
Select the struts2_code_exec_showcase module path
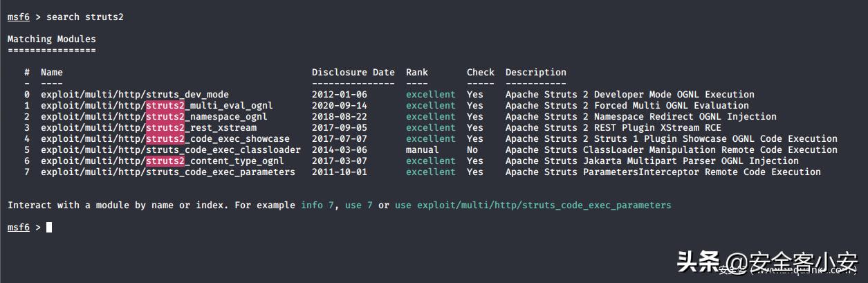165,138
